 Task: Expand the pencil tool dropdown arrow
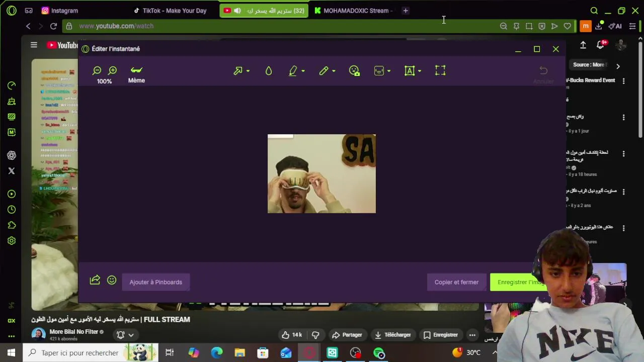pyautogui.click(x=334, y=71)
